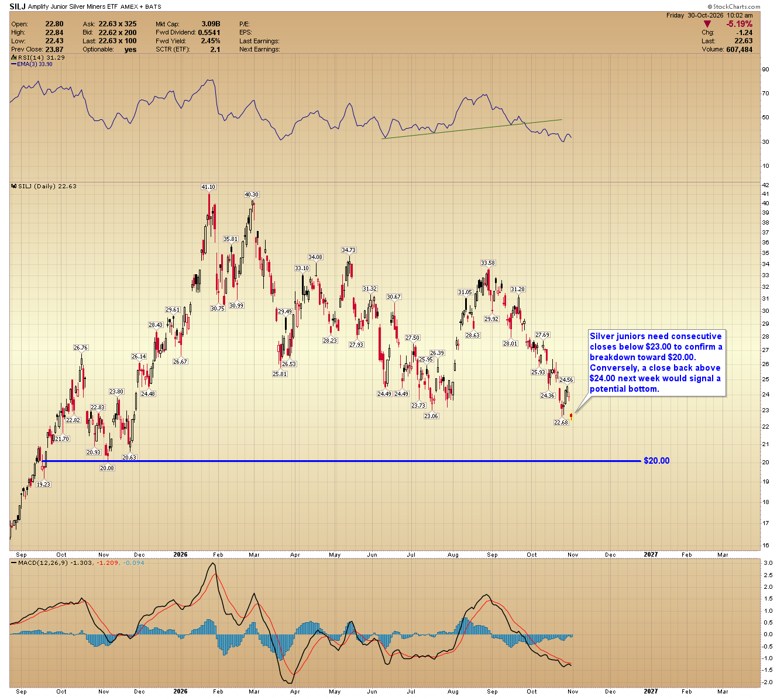
Task: Click the "20.63" low price label
Action: pyautogui.click(x=129, y=458)
